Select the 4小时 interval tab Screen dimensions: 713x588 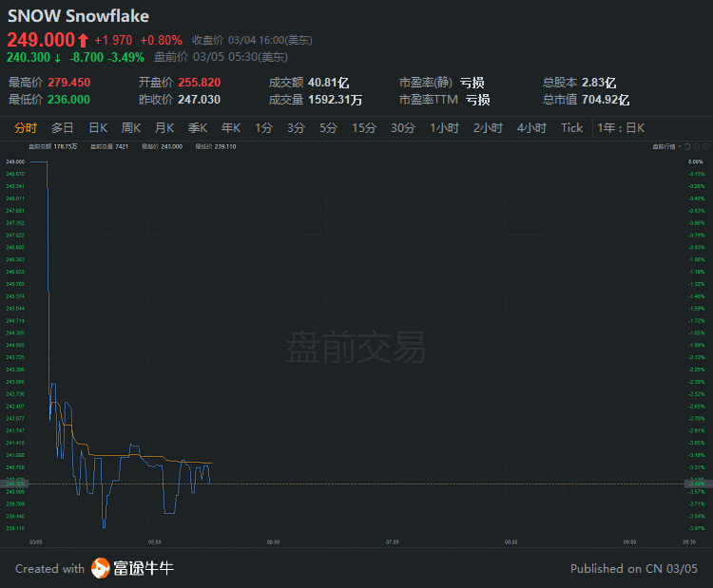point(531,128)
